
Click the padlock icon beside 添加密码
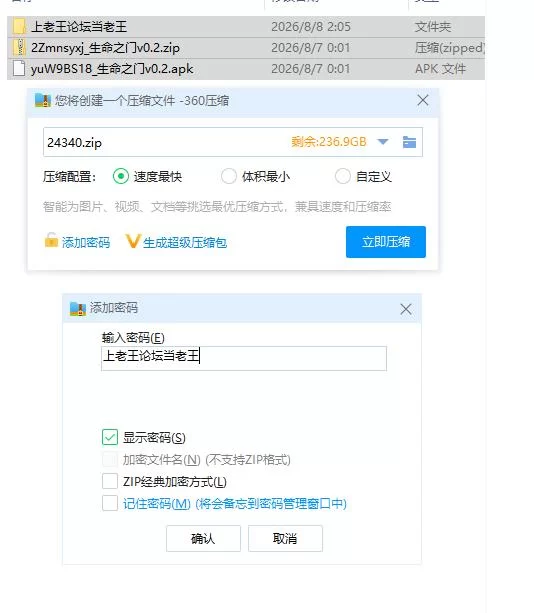coord(51,241)
